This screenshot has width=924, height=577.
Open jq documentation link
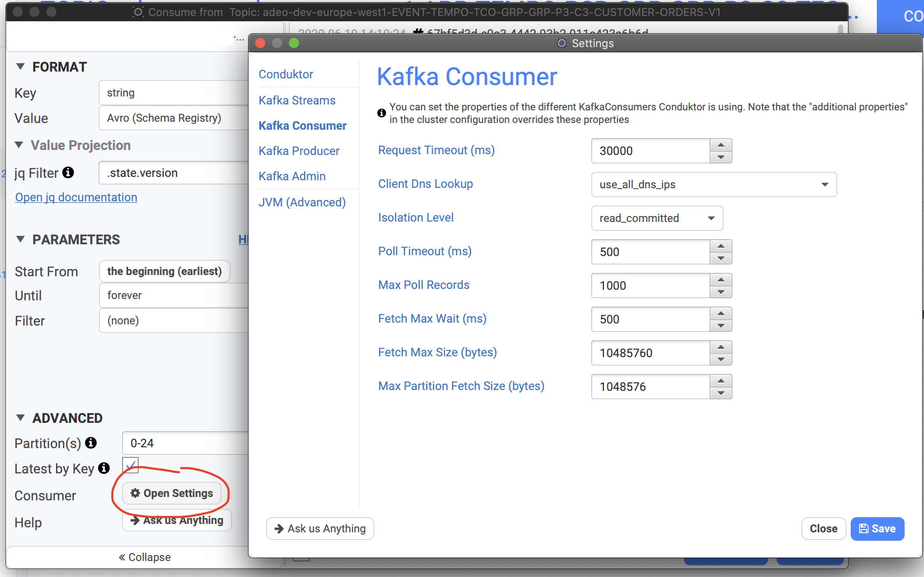(x=76, y=197)
